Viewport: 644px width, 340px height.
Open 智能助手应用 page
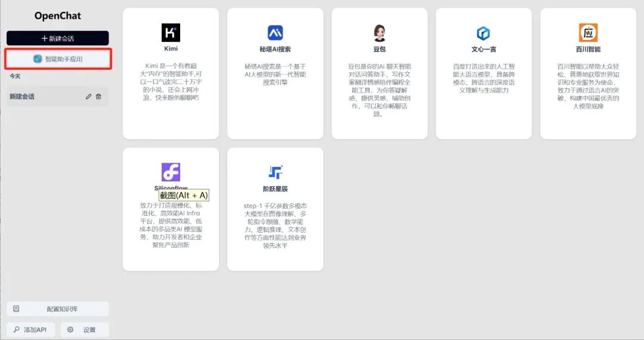(x=58, y=58)
